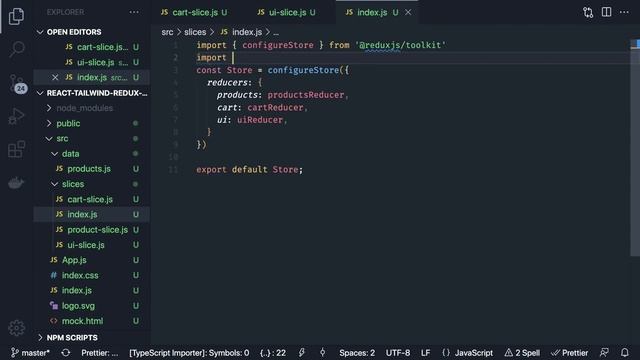
Task: Change indentation via Spaces: 2
Action: [x=357, y=353]
